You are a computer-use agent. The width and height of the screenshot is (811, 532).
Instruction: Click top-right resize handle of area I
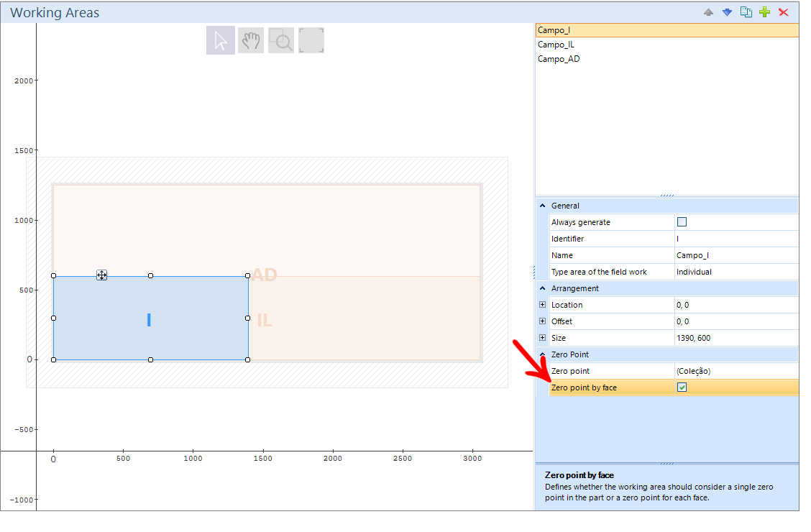tap(248, 275)
